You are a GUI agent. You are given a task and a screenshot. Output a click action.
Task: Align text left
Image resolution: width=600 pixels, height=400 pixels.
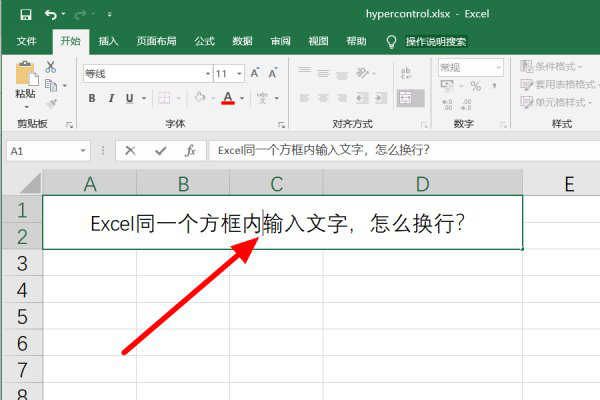(x=305, y=98)
